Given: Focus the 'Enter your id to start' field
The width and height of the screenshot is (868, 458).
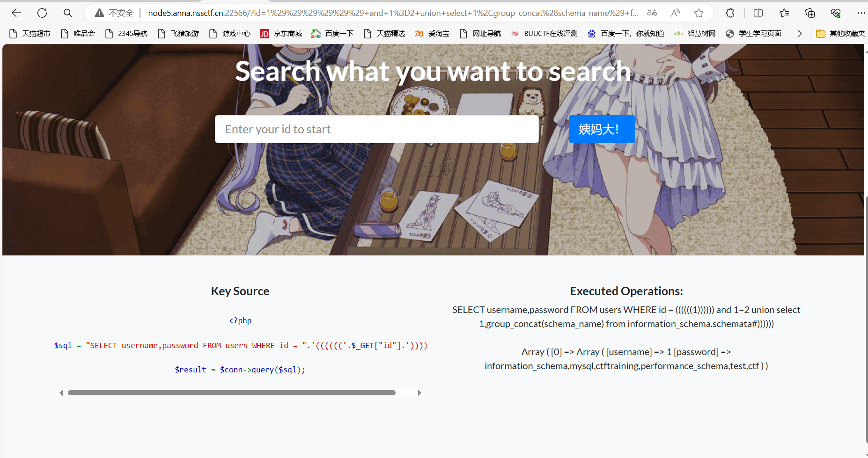Looking at the screenshot, I should pyautogui.click(x=376, y=129).
